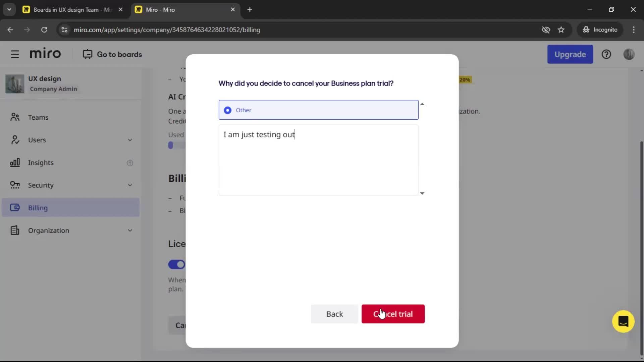Open Teams in the sidebar
Viewport: 644px width, 362px height.
click(x=70, y=117)
